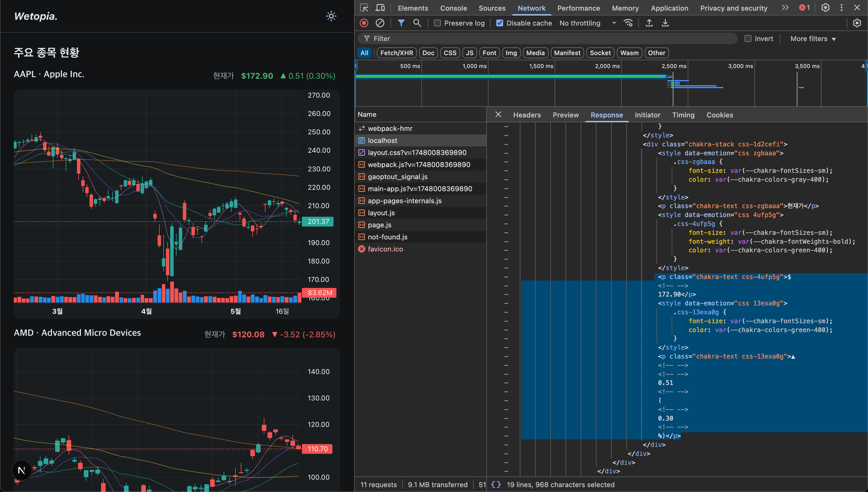Screen dimensions: 868x492
Task: Open network search magnifier
Action: pyautogui.click(x=417, y=23)
